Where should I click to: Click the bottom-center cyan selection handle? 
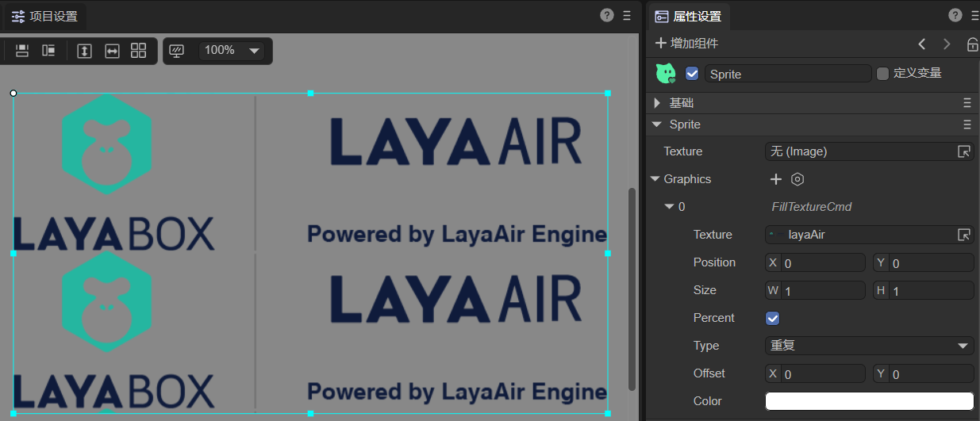pyautogui.click(x=310, y=413)
